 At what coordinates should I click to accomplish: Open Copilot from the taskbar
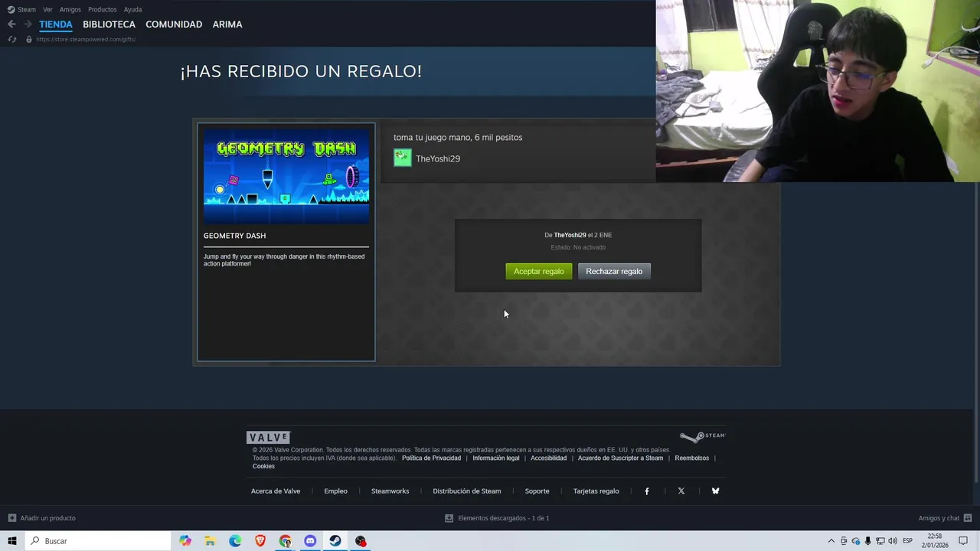click(185, 541)
